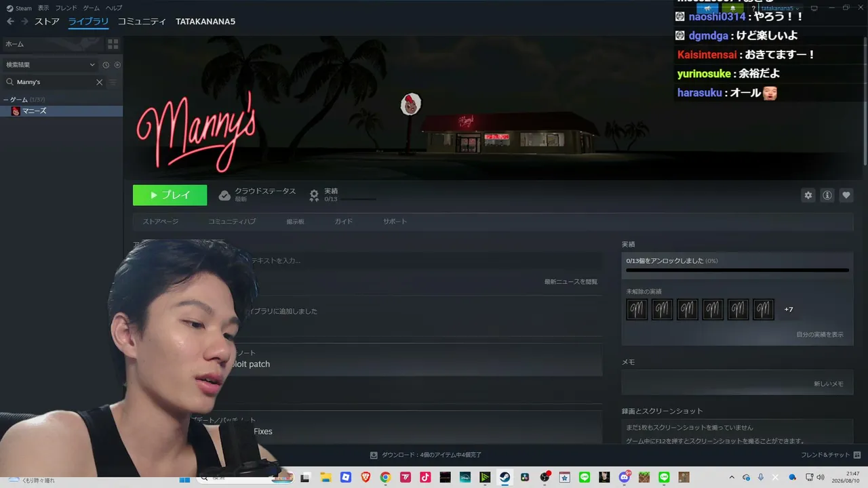This screenshot has width=868, height=488.
Task: Select the ライブラリ tab
Action: click(88, 22)
